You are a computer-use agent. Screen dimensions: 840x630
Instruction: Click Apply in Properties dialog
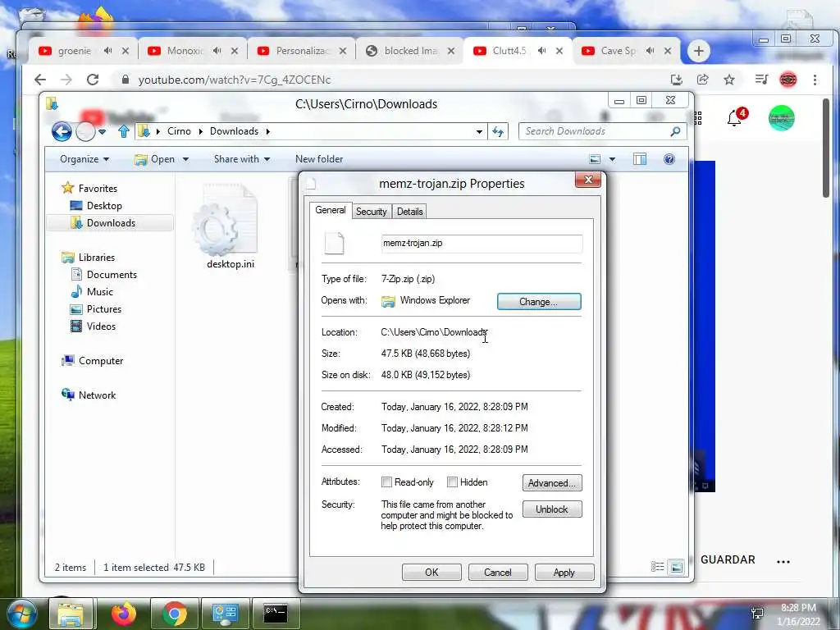click(564, 572)
